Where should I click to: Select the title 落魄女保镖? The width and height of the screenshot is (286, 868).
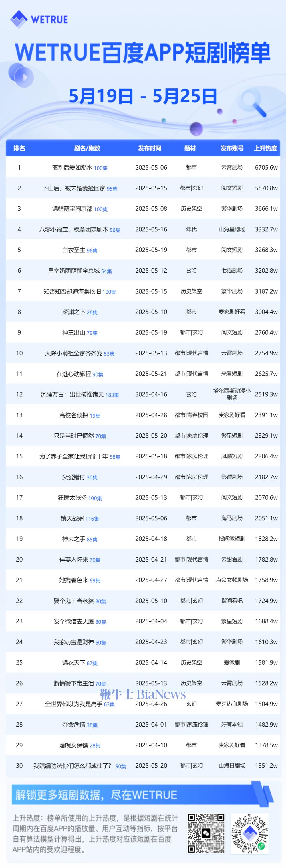(74, 745)
